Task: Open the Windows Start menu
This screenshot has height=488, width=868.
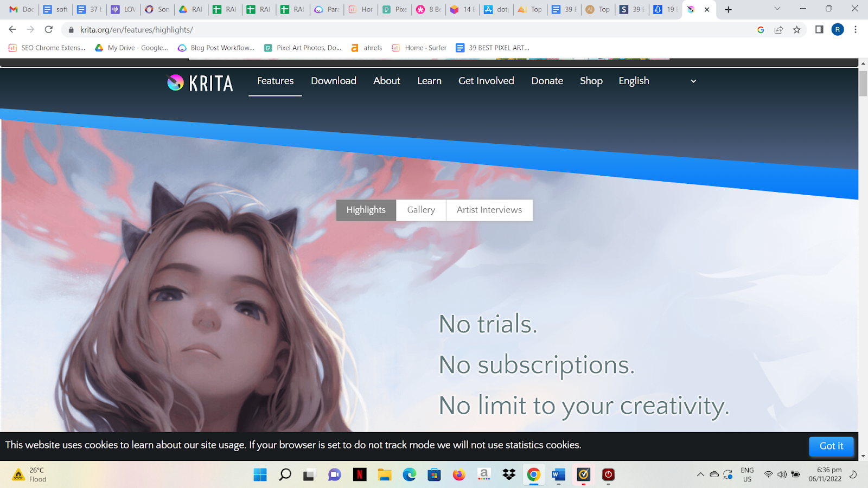Action: (x=260, y=475)
